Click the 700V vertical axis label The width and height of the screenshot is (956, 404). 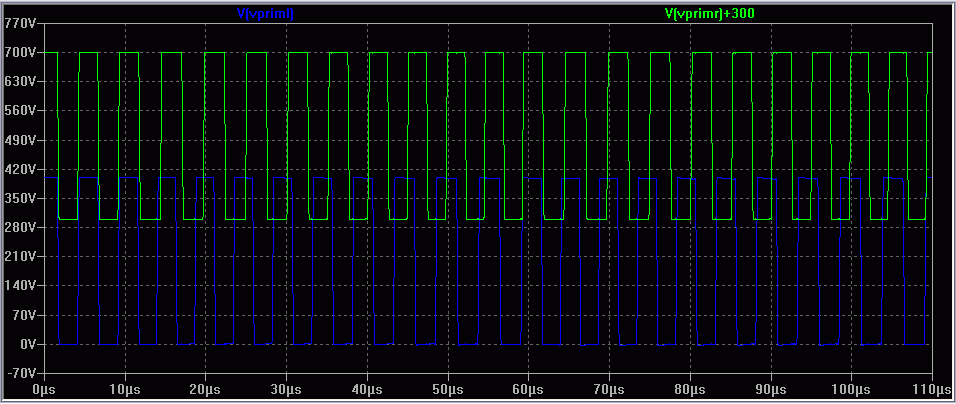point(20,52)
